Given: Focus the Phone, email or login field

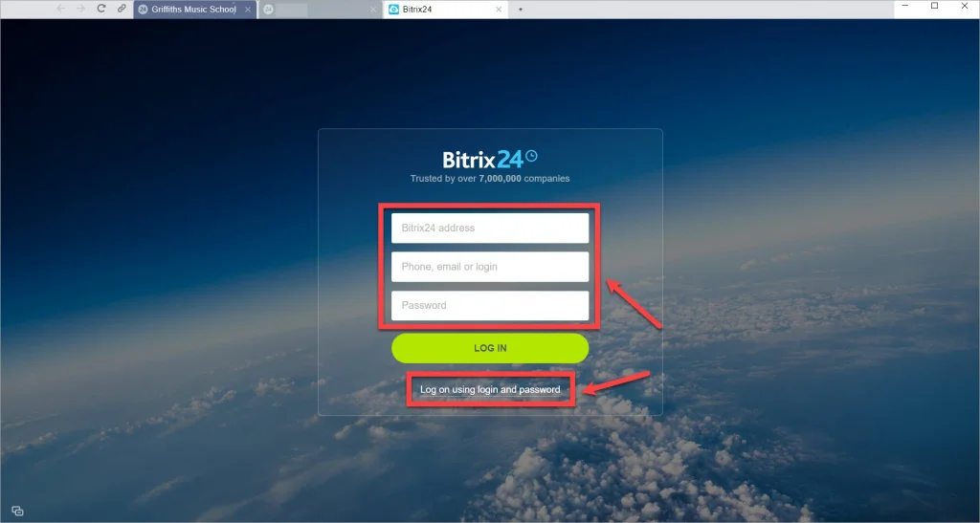Looking at the screenshot, I should (x=490, y=267).
